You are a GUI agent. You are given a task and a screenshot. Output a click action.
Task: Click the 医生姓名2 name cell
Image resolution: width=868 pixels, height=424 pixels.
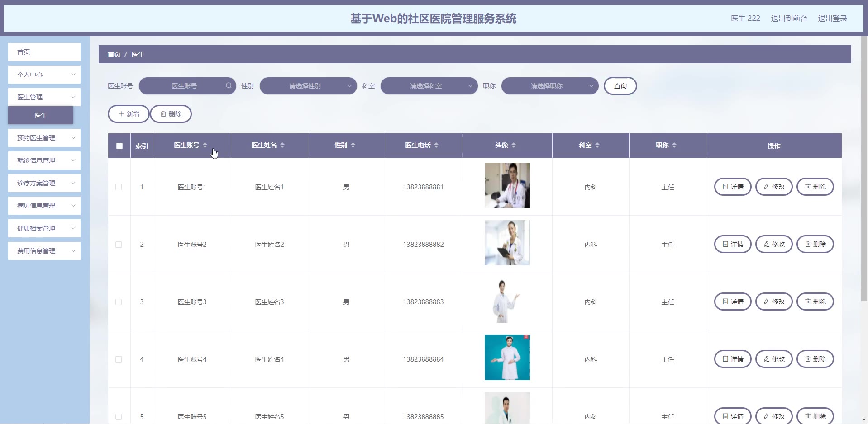tap(269, 245)
